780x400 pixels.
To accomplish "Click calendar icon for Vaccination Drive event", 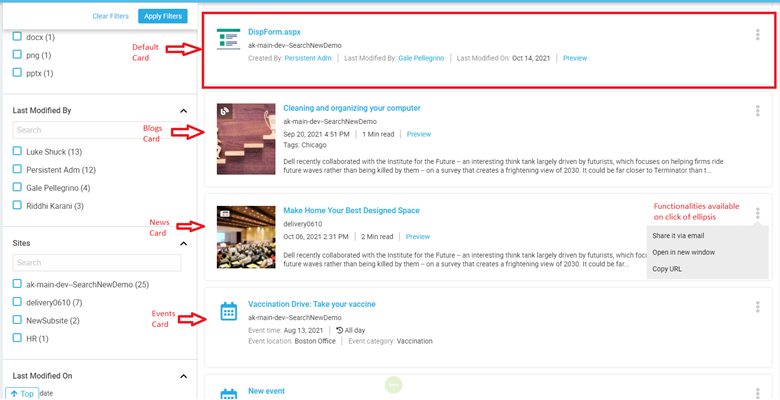I will [228, 311].
